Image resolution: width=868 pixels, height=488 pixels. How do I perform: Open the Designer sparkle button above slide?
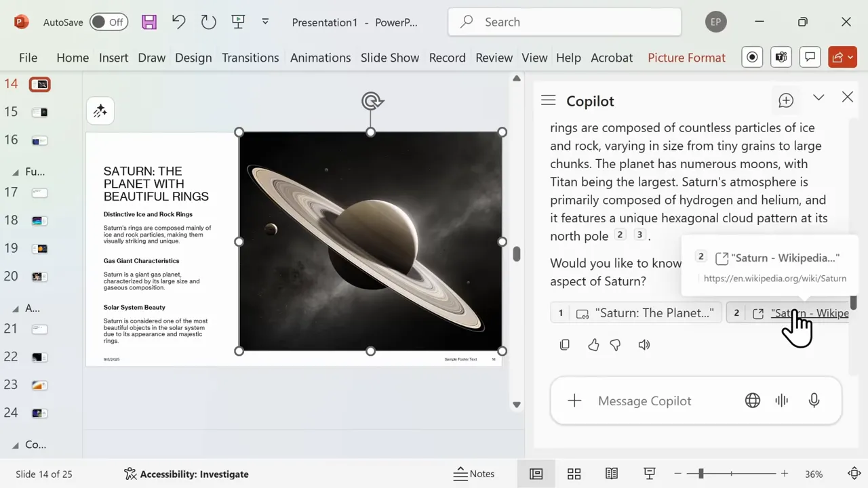click(100, 111)
